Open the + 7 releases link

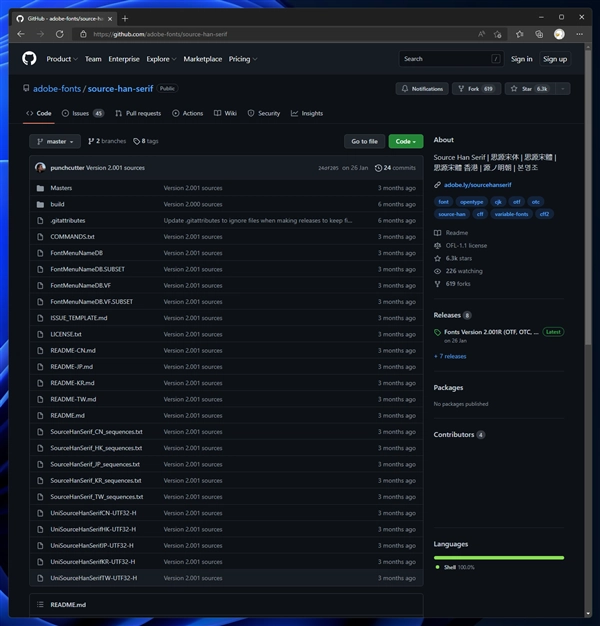click(450, 357)
